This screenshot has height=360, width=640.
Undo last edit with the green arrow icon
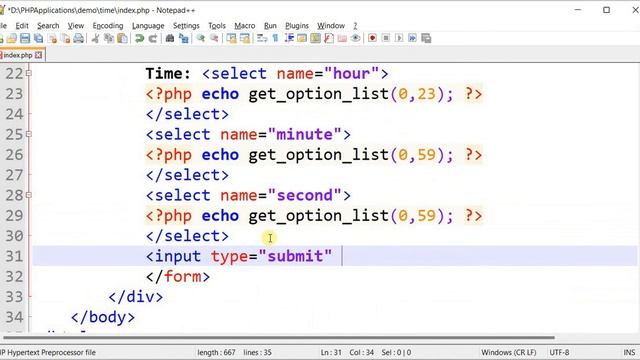[139, 38]
